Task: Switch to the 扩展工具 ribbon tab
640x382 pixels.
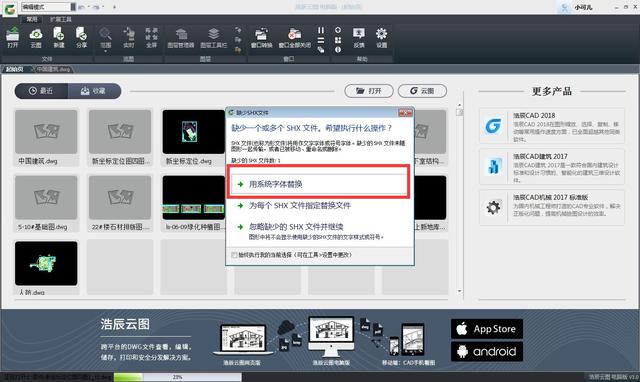Action: coord(60,19)
